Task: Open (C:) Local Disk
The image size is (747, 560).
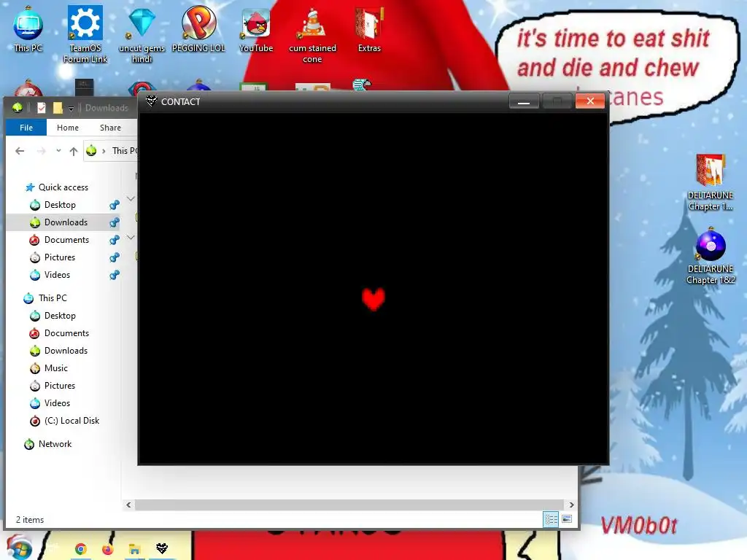Action: (x=71, y=421)
